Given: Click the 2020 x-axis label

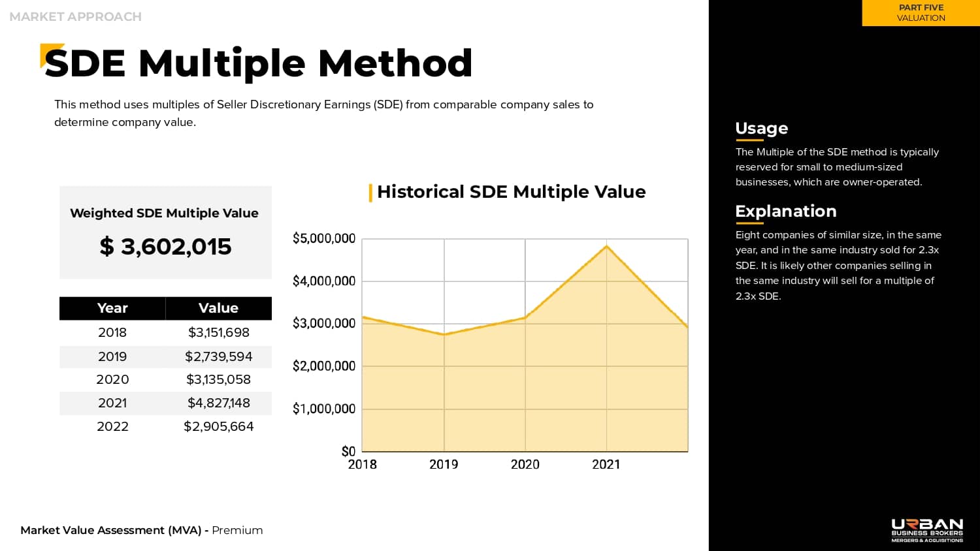Looking at the screenshot, I should coord(525,464).
